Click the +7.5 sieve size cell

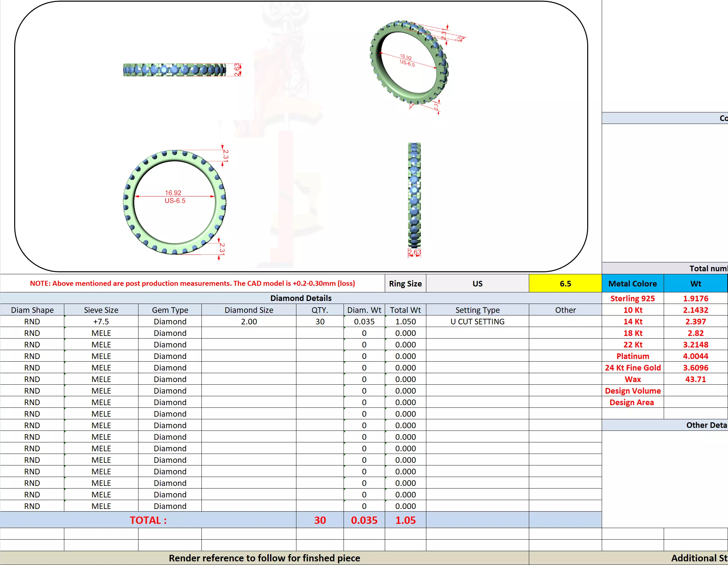101,321
